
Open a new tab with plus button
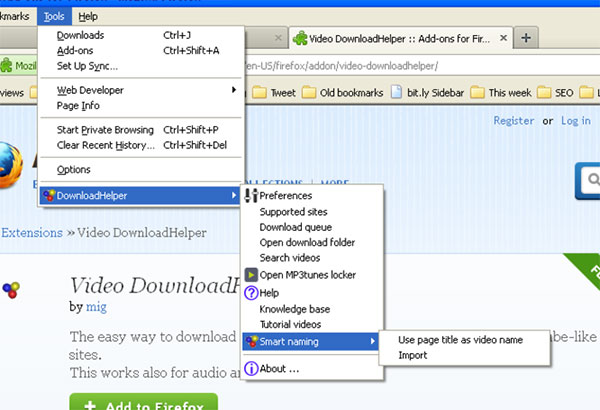526,38
